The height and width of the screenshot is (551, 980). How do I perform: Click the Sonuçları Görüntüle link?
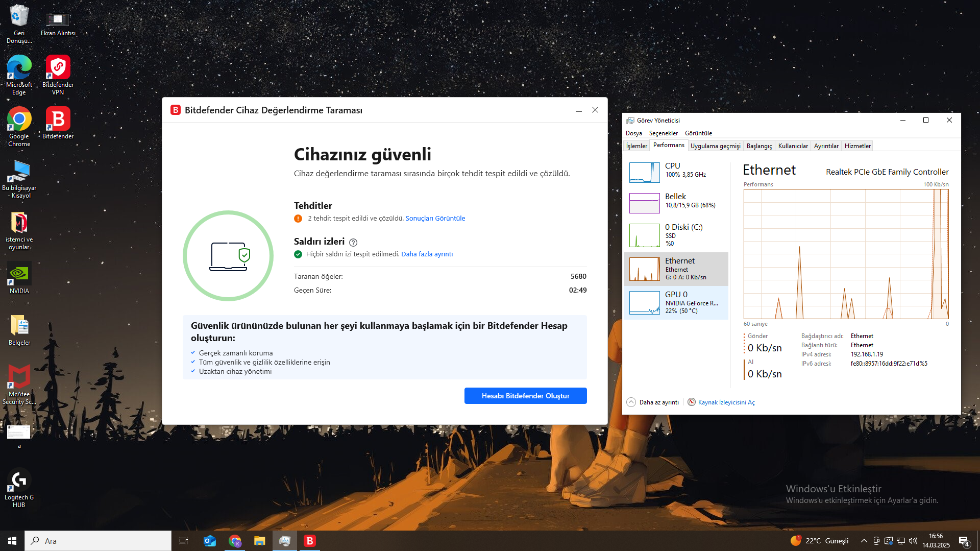pos(435,219)
